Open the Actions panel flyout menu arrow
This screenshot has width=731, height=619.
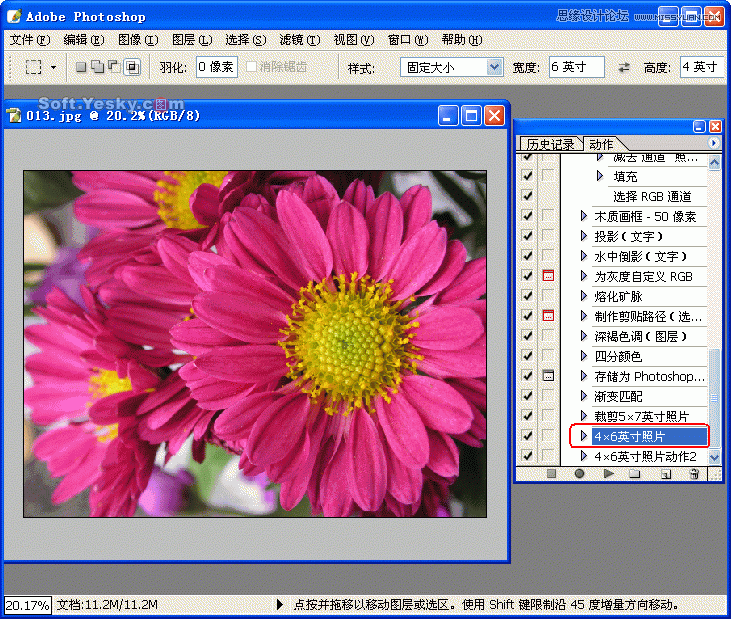coord(714,143)
